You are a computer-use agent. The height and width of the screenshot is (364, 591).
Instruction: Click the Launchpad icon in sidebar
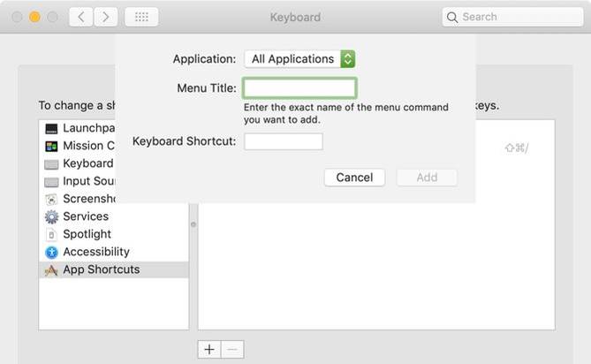click(x=51, y=128)
